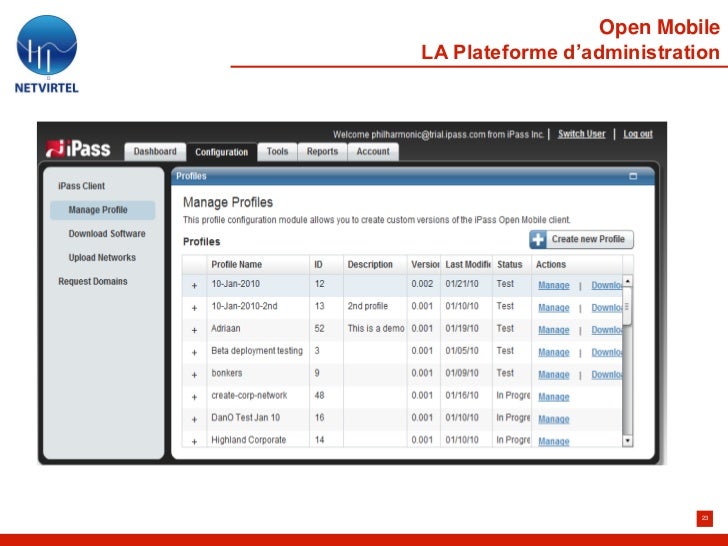
Task: Click the Create new Profile button
Action: [x=581, y=240]
